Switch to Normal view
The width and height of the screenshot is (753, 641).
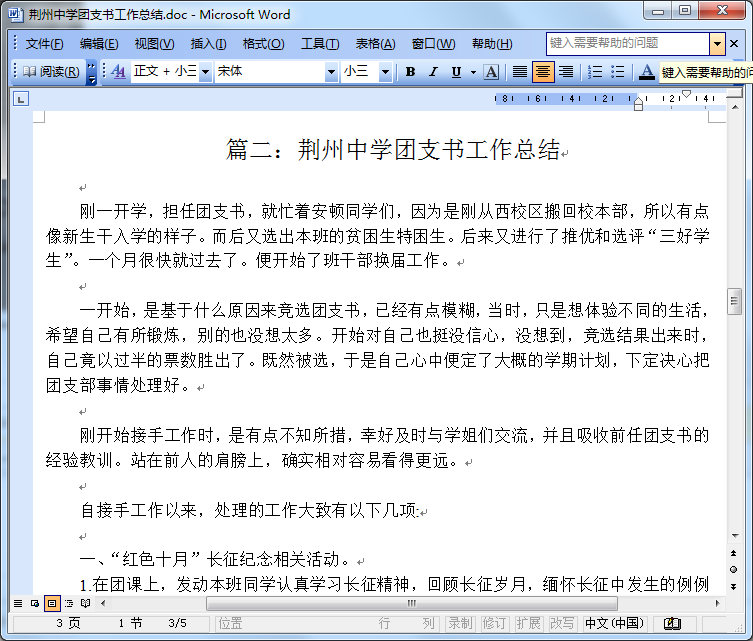[18, 604]
